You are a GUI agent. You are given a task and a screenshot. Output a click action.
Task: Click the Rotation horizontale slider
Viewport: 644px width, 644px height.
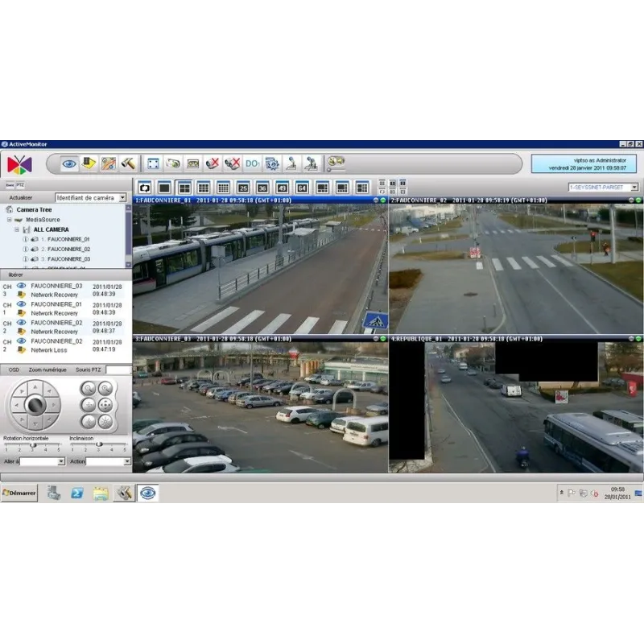tap(34, 444)
